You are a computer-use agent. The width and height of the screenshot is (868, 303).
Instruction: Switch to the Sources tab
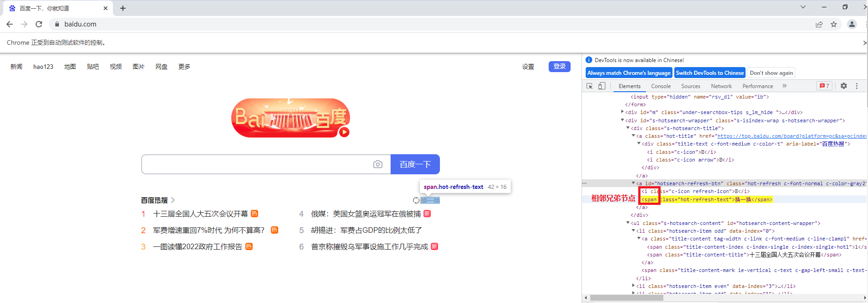(691, 86)
